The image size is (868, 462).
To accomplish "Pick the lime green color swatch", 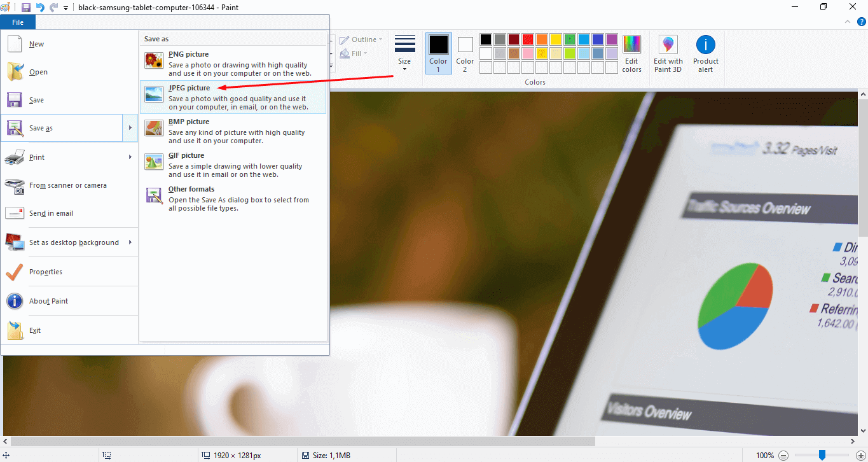I will click(570, 53).
